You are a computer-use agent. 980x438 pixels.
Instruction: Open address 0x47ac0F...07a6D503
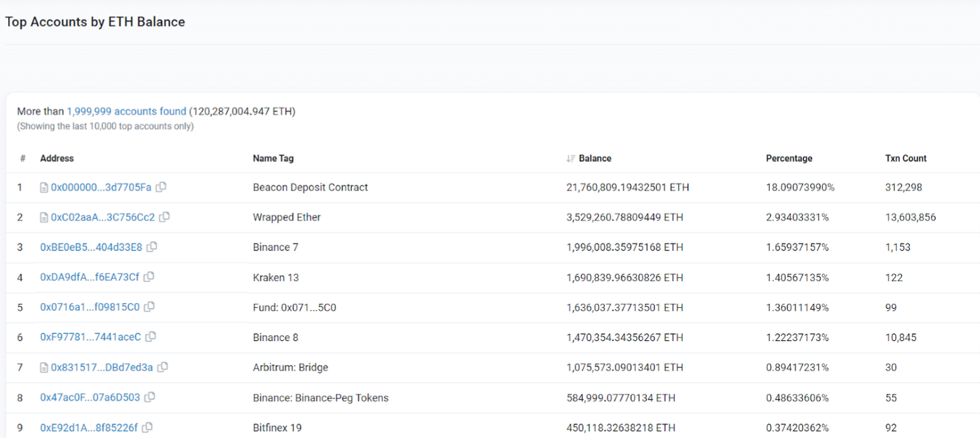pos(90,397)
